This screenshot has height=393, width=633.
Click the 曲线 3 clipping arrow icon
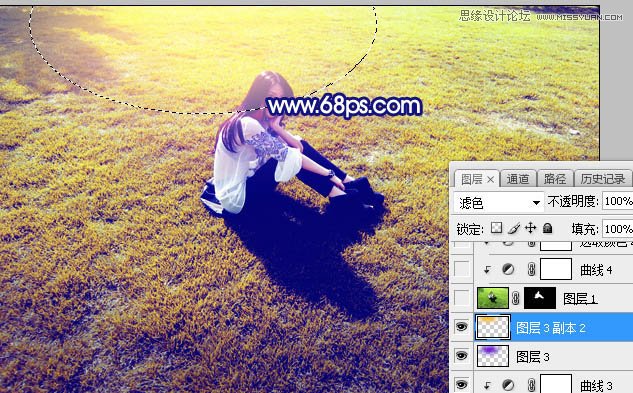coord(487,385)
